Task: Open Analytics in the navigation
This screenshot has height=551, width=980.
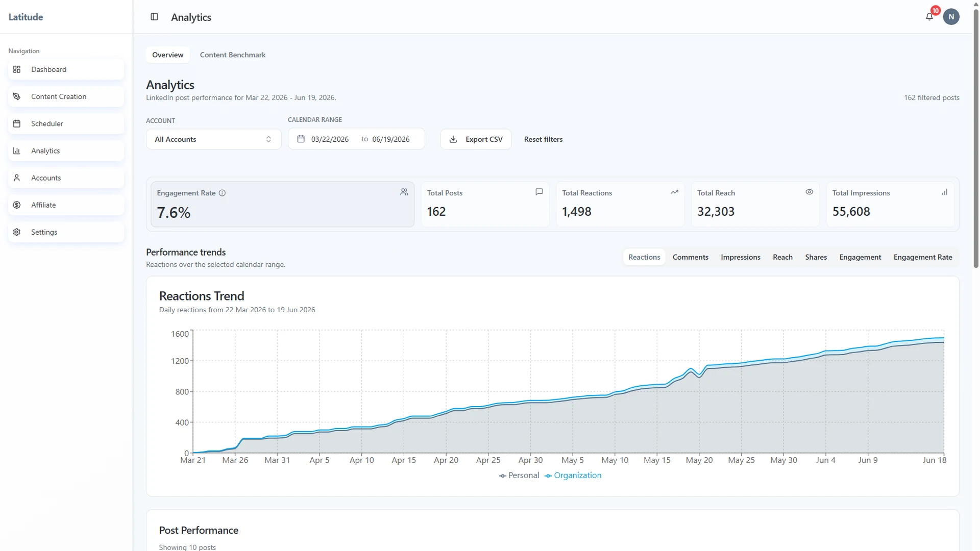Action: click(66, 151)
